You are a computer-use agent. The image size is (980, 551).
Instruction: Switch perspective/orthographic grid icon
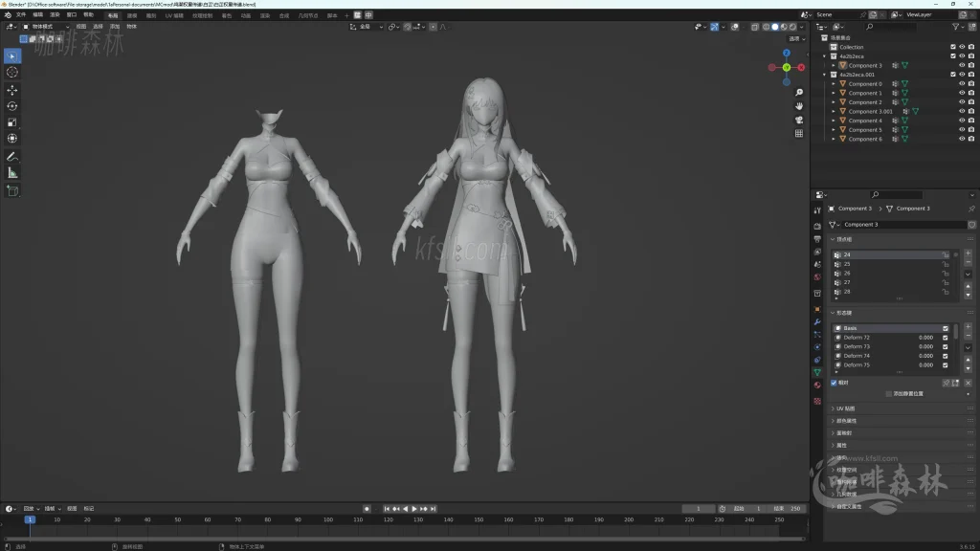coord(799,134)
